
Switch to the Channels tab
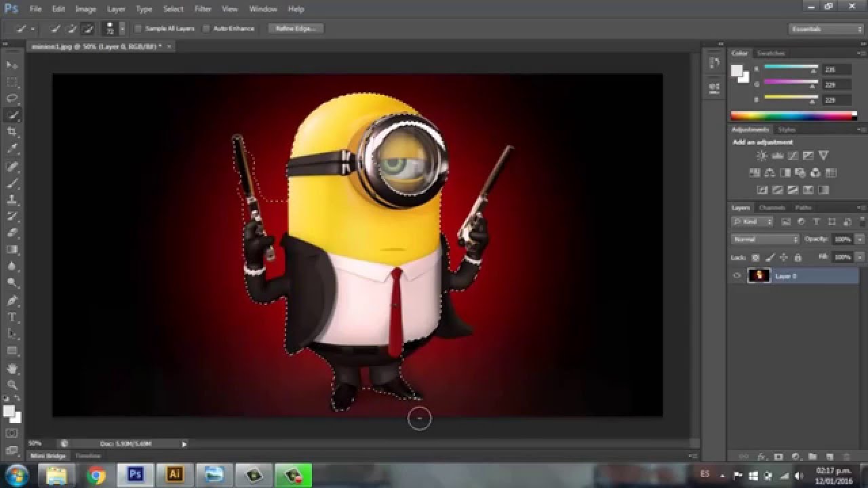pos(772,207)
